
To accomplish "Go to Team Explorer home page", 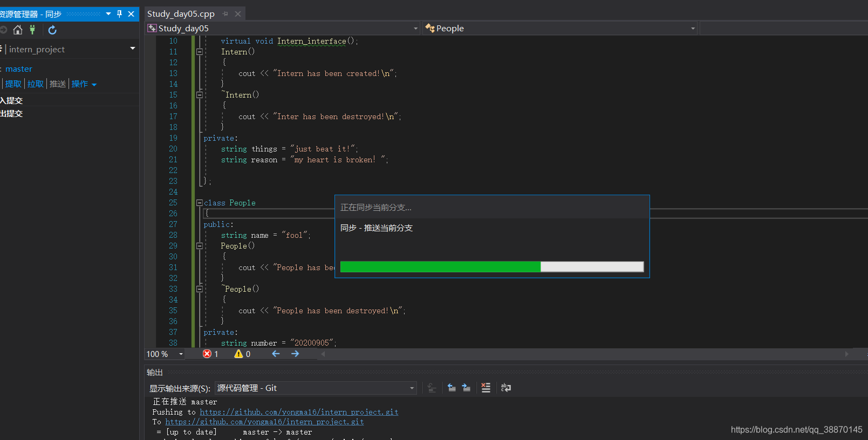I will click(18, 30).
